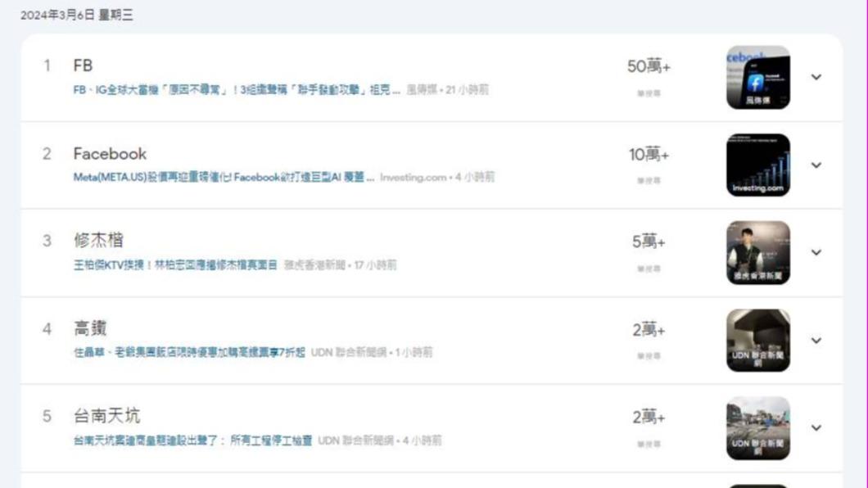Expand the Facebook trend chevron
This screenshot has height=488, width=868.
pos(816,165)
